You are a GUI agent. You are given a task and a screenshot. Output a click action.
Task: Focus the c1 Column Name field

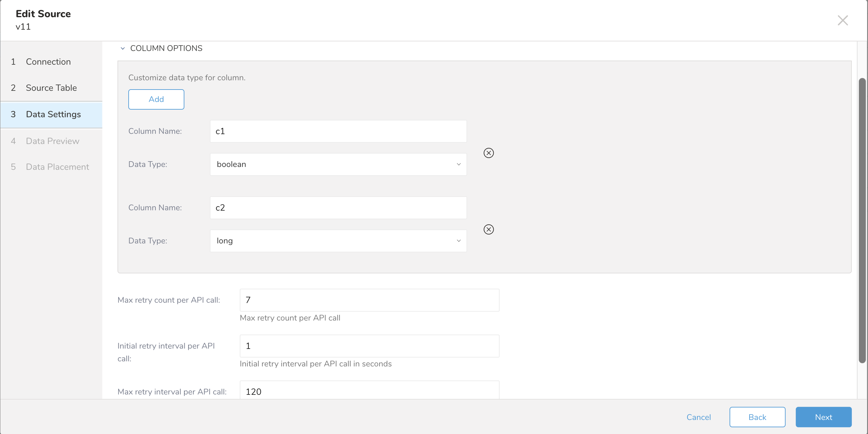pyautogui.click(x=338, y=131)
